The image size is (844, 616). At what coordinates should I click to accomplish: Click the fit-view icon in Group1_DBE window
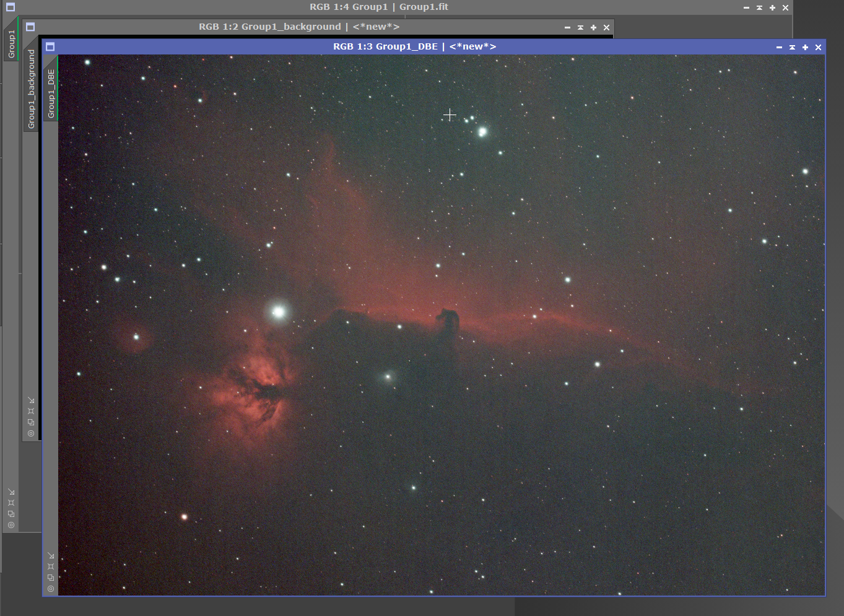click(x=51, y=566)
